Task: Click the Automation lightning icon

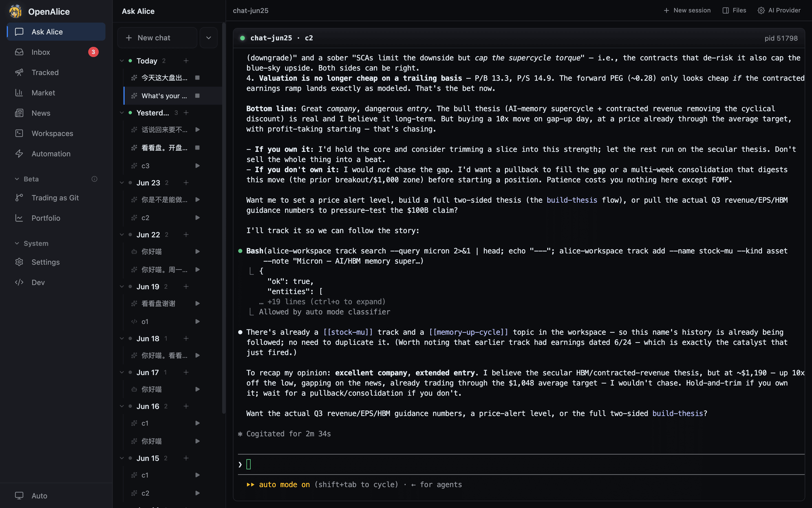Action: (x=19, y=154)
